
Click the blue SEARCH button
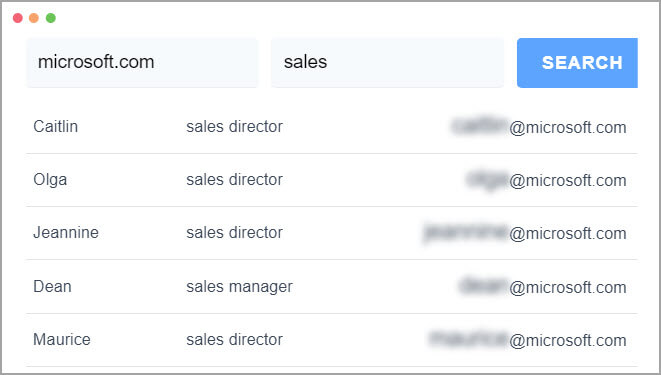pyautogui.click(x=577, y=63)
